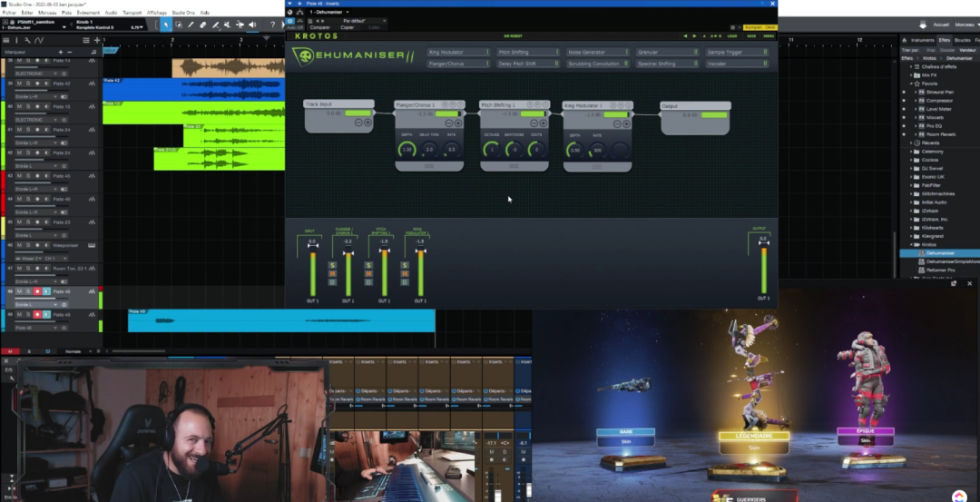Open the question mark help icon

pyautogui.click(x=272, y=25)
